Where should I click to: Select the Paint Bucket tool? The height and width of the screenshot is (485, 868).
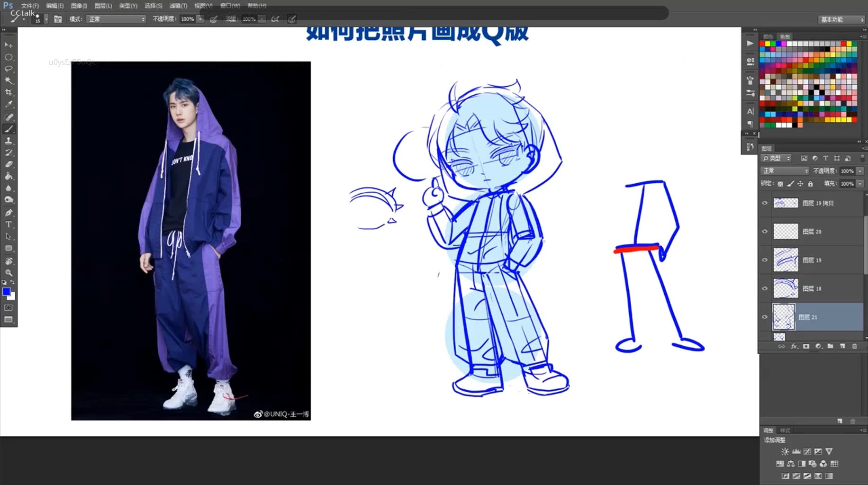[9, 176]
